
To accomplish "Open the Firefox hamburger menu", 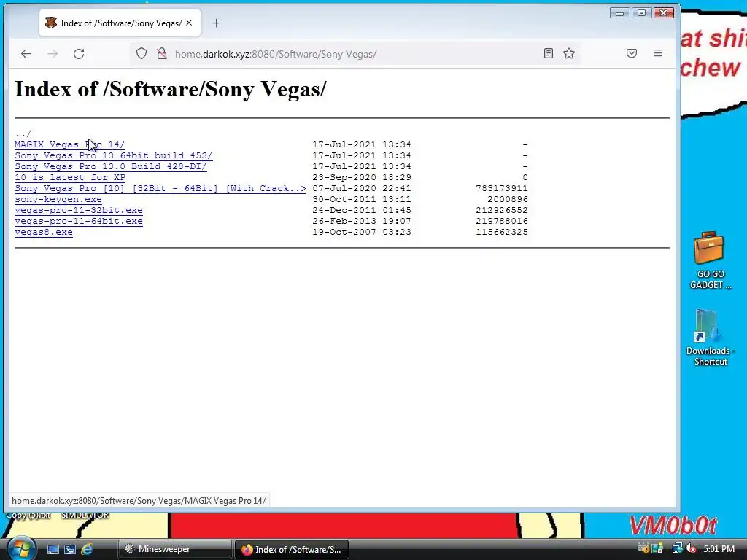I will pos(658,53).
